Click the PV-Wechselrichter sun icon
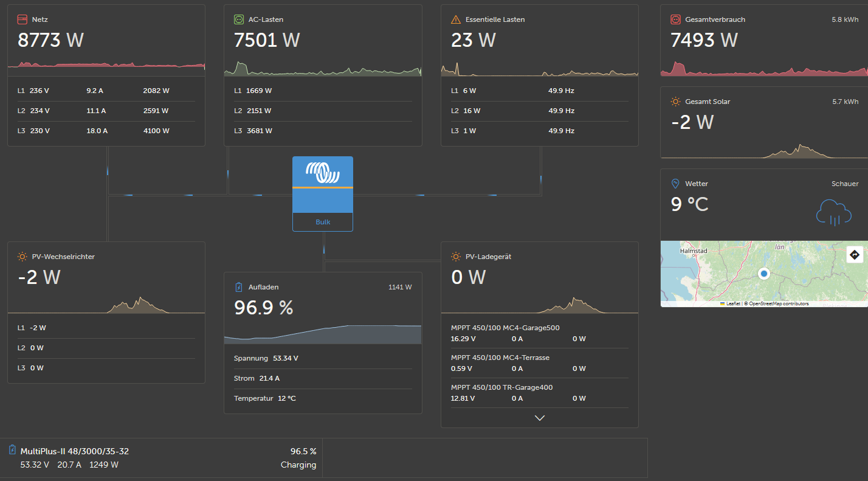The height and width of the screenshot is (481, 868). click(22, 257)
